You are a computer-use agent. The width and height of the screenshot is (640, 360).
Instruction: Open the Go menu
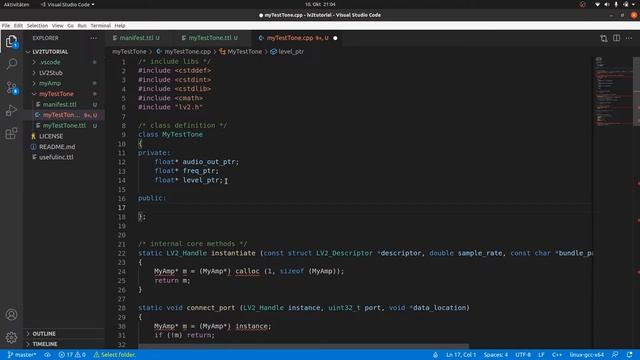pyautogui.click(x=71, y=25)
